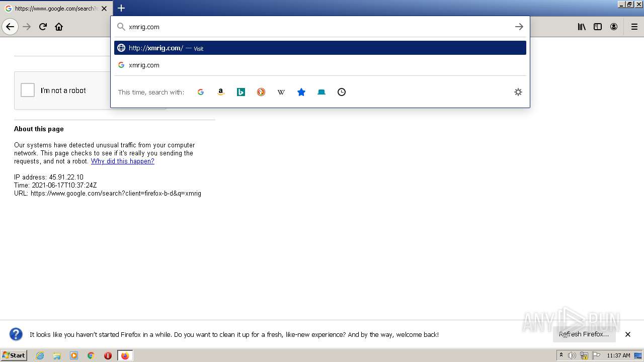The height and width of the screenshot is (362, 644).
Task: Go back to the previous page
Action: 10,27
